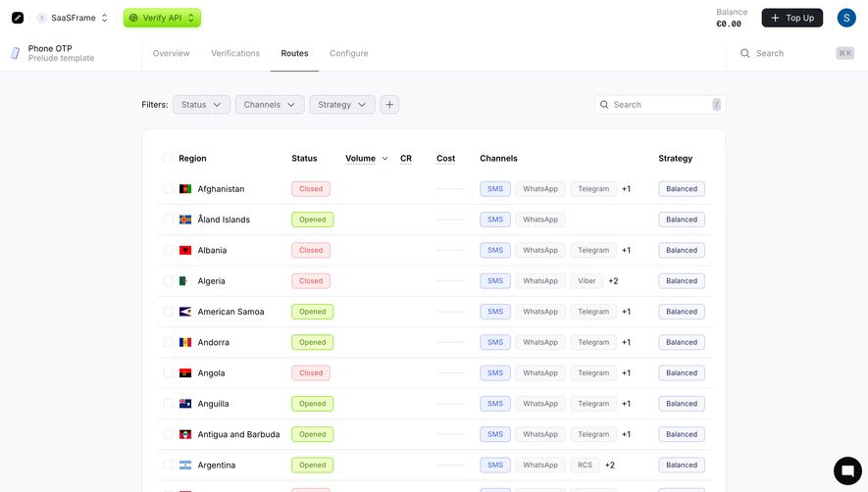This screenshot has width=868, height=492.
Task: Open the chat support bubble icon
Action: pos(847,470)
